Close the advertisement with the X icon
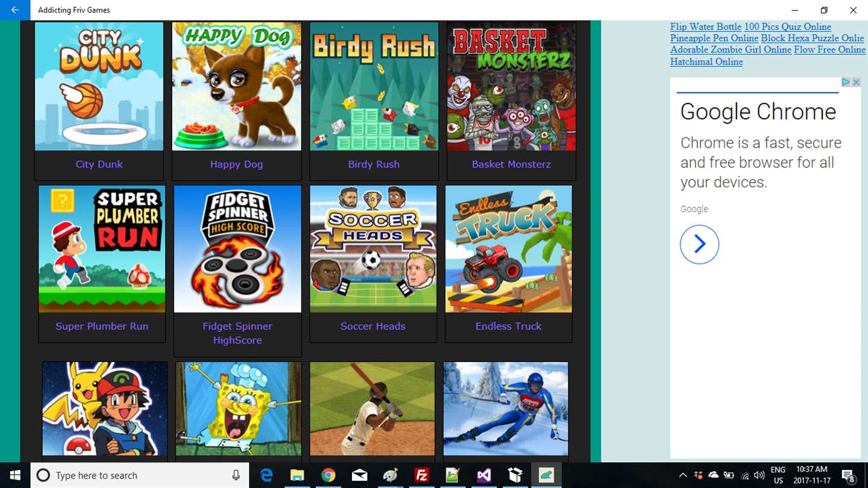Viewport: 868px width, 488px height. pyautogui.click(x=855, y=82)
